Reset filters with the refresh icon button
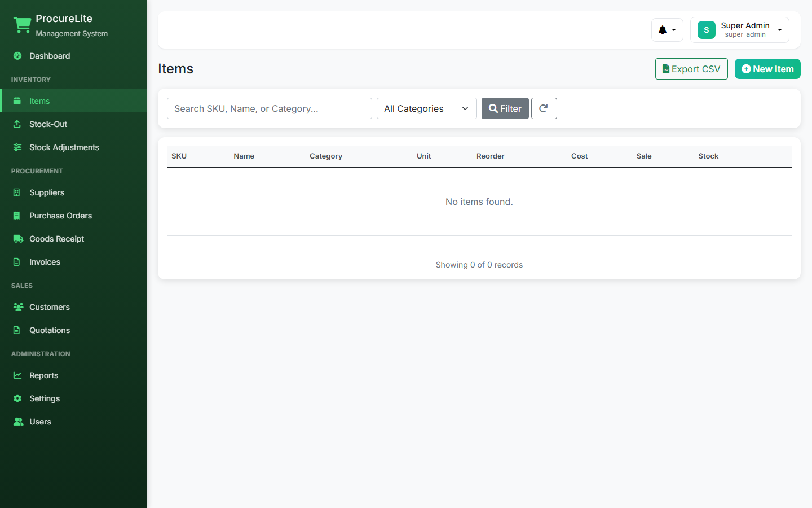 (x=544, y=108)
